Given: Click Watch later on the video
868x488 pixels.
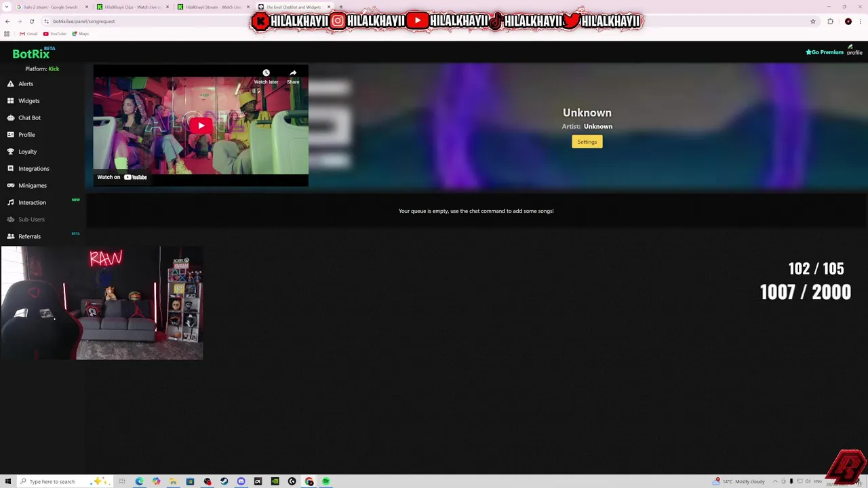Looking at the screenshot, I should click(266, 77).
